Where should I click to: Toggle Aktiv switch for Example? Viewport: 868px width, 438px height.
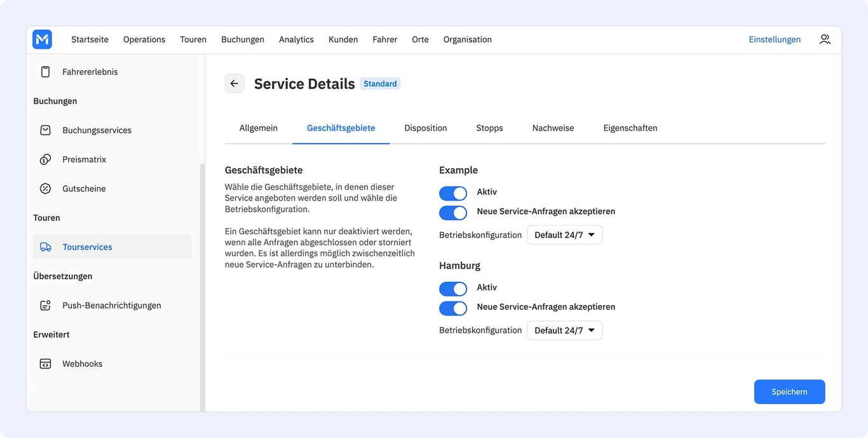pyautogui.click(x=453, y=193)
